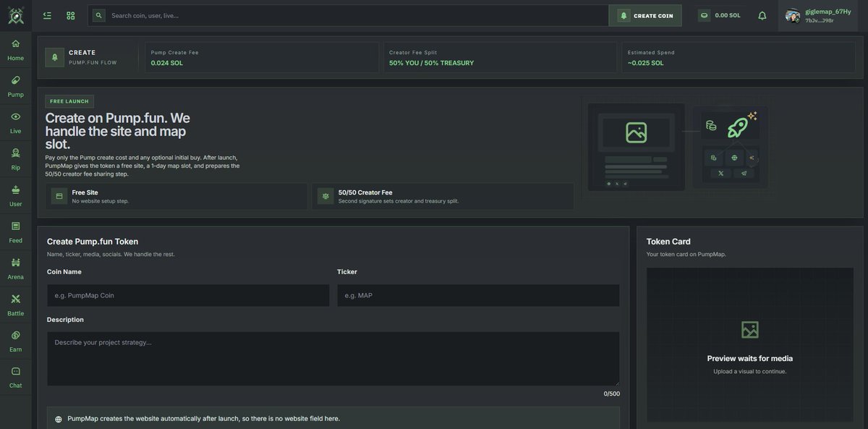The height and width of the screenshot is (429, 868).
Task: Open the Chat section
Action: click(x=15, y=378)
